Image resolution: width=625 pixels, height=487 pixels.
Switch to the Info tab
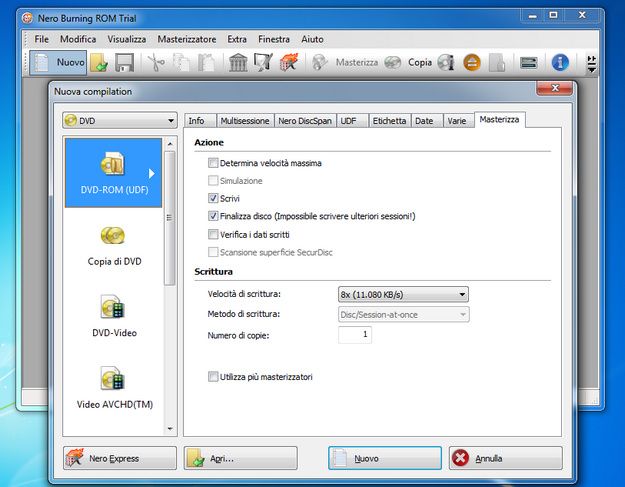pos(200,121)
